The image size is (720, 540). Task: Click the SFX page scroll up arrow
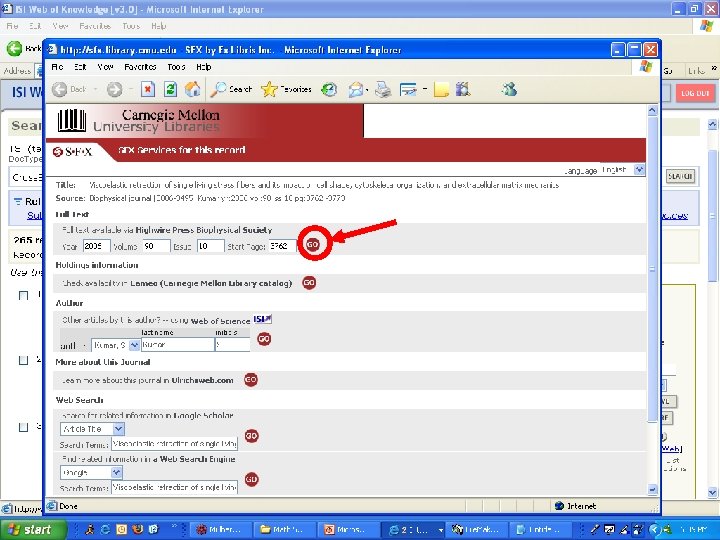652,110
